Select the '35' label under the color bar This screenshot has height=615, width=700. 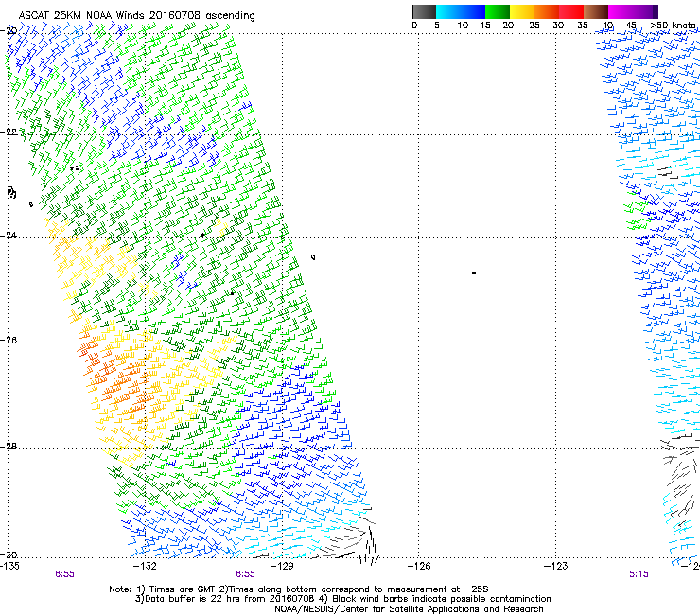click(x=583, y=26)
